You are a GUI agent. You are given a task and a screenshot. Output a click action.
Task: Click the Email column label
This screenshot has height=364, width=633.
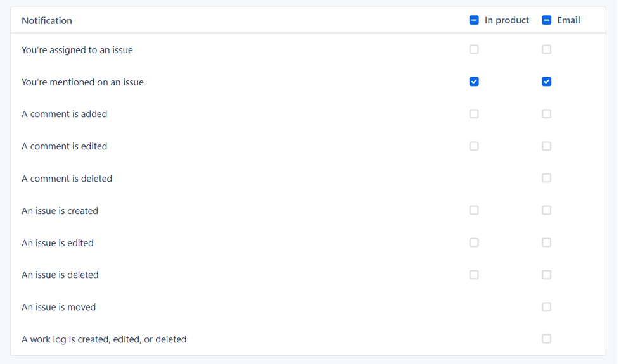pyautogui.click(x=568, y=20)
